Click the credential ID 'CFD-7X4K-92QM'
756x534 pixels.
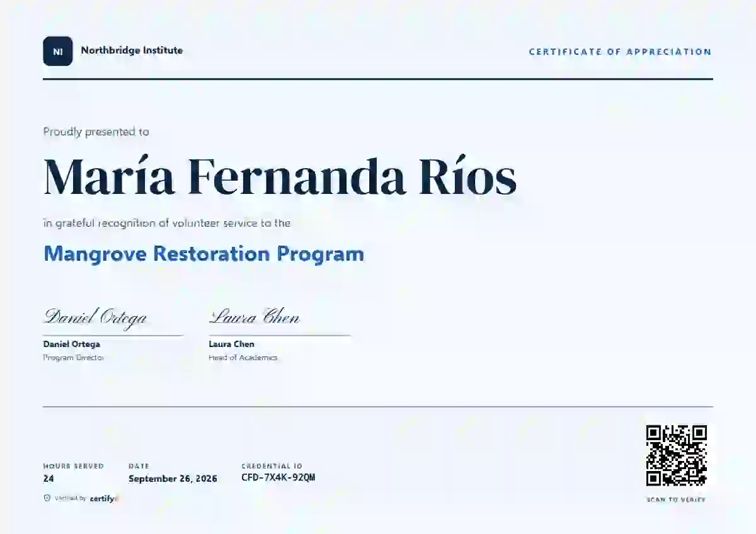(278, 478)
